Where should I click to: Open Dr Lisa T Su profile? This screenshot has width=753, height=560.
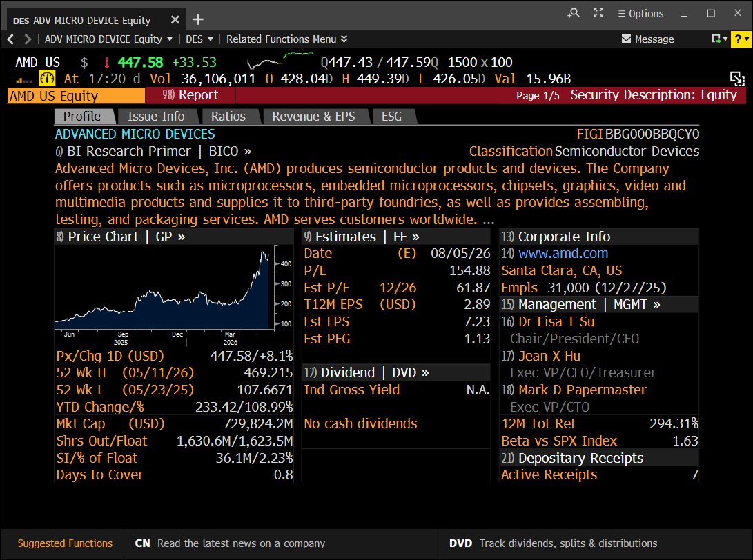pos(556,321)
